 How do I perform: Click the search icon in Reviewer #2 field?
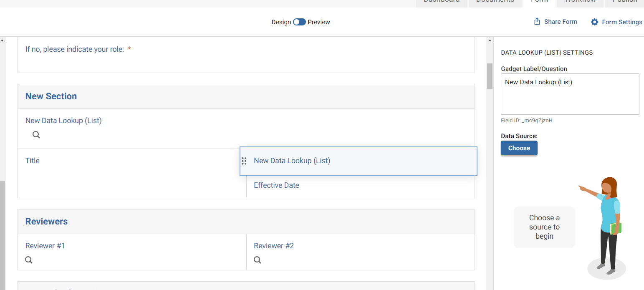click(257, 260)
